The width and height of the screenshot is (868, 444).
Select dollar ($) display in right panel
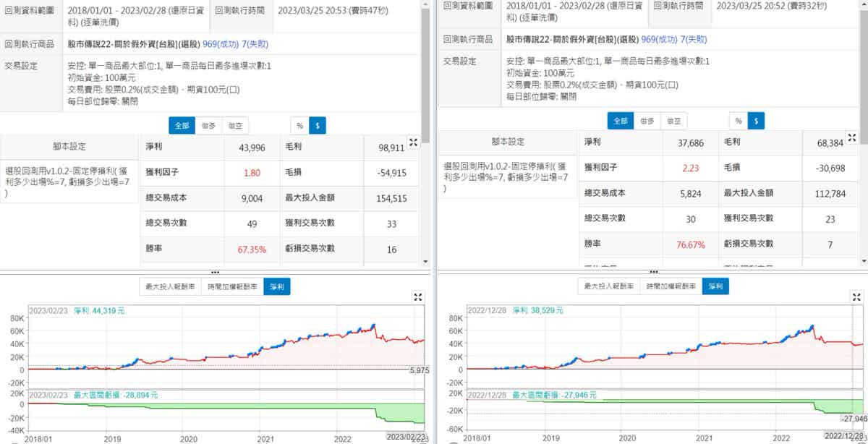coord(756,121)
